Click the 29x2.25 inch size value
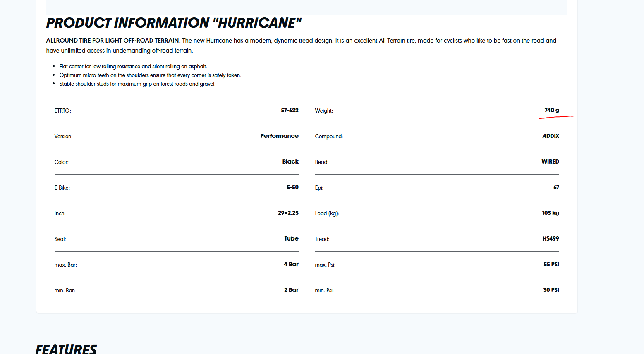The image size is (644, 354). (288, 213)
